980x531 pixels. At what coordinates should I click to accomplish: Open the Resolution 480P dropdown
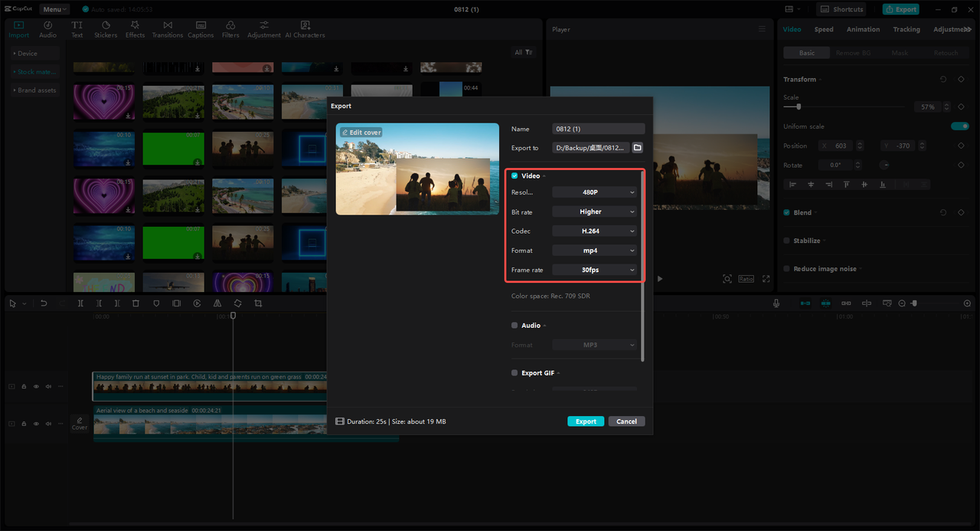click(595, 192)
